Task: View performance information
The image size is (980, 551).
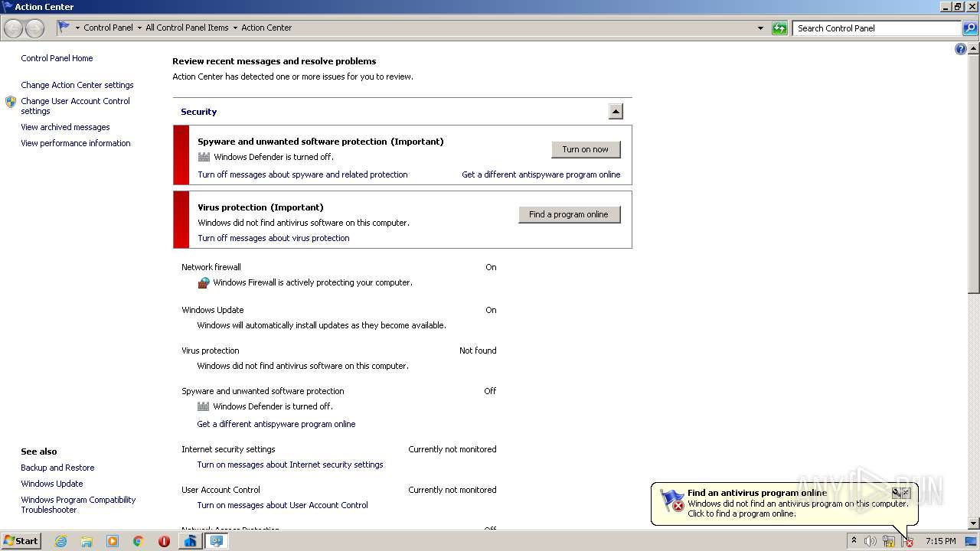Action: point(76,143)
